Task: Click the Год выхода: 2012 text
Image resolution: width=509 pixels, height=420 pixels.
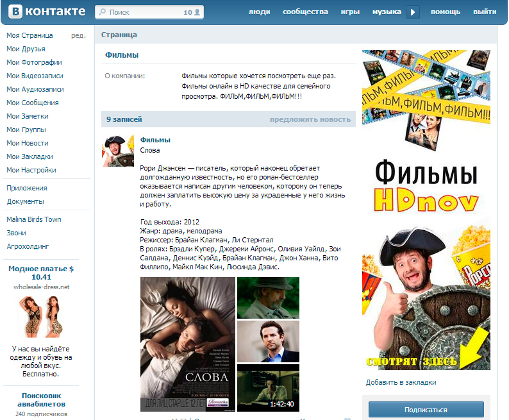Action: coord(169,222)
